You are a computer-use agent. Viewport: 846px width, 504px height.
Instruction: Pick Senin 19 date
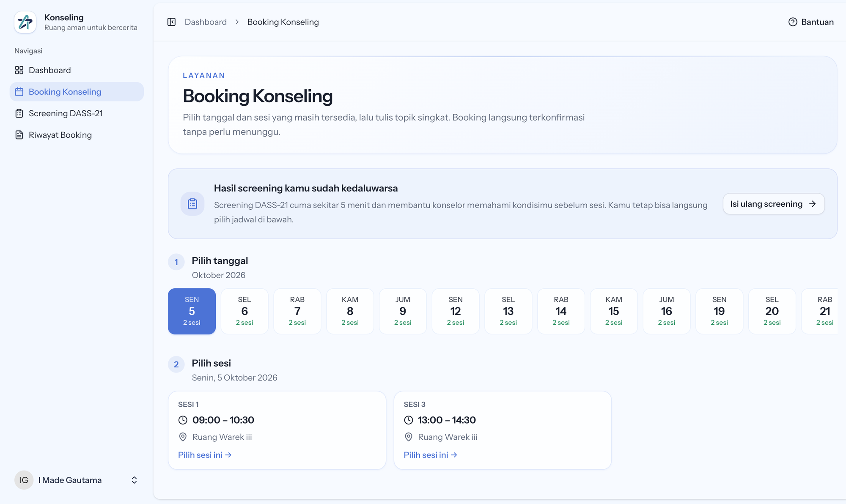[x=719, y=311]
